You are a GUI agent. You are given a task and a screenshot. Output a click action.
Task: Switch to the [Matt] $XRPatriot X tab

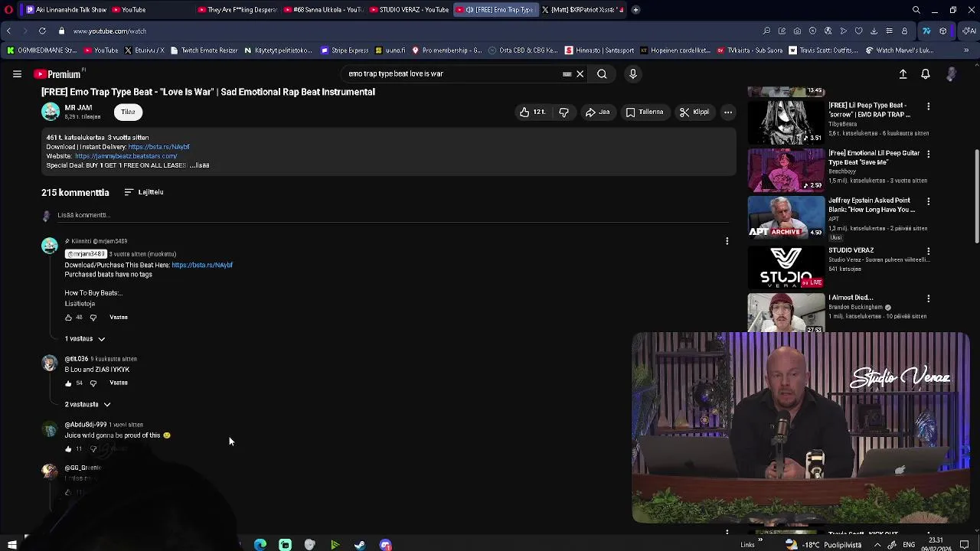tap(583, 10)
